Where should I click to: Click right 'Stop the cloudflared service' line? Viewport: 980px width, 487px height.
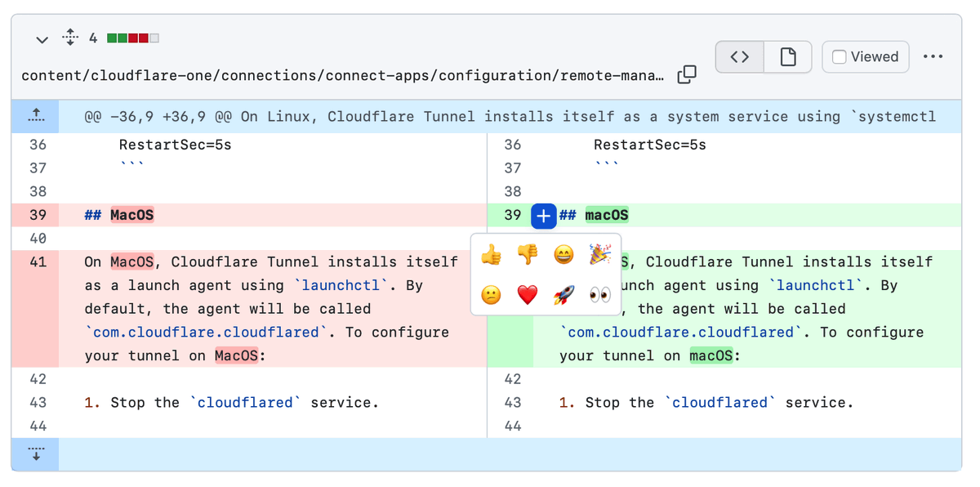(x=706, y=403)
